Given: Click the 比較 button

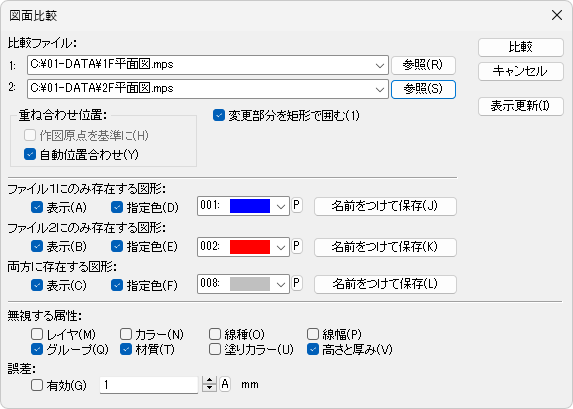Looking at the screenshot, I should [521, 47].
